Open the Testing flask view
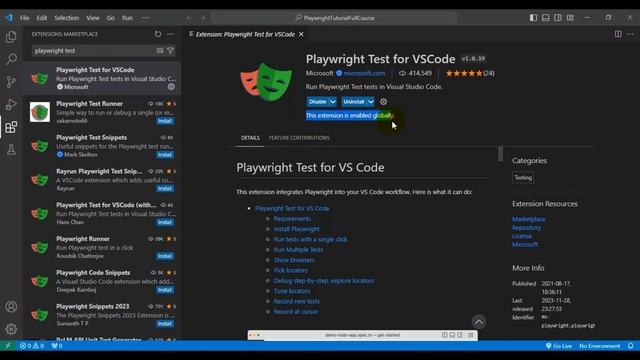The width and height of the screenshot is (640, 360). click(11, 149)
